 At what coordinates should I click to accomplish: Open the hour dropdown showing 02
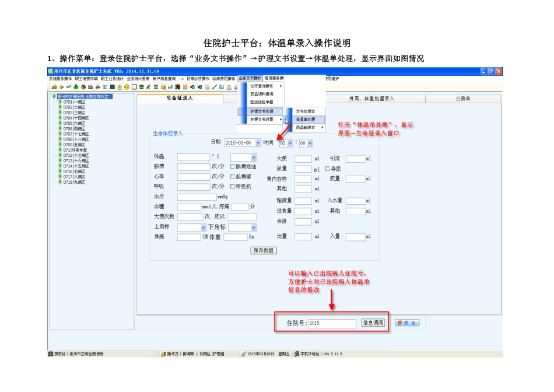coord(290,143)
